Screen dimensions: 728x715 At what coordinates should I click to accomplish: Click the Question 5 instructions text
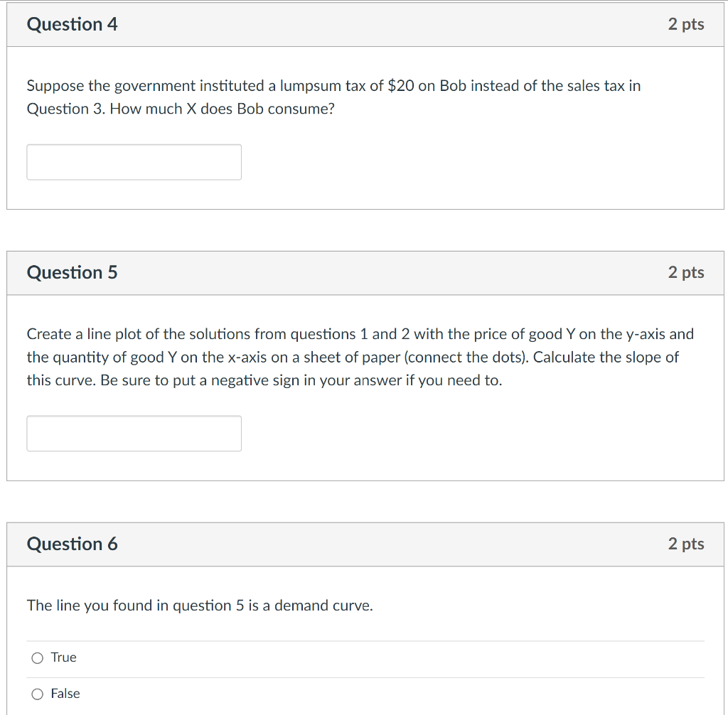tap(359, 357)
